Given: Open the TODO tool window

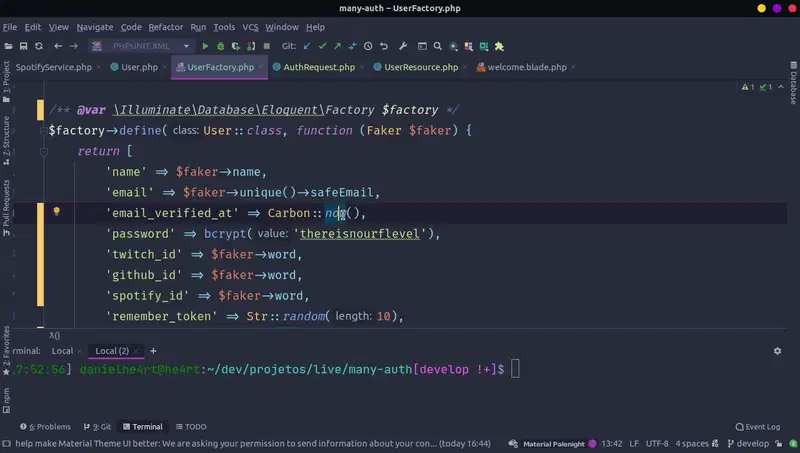Looking at the screenshot, I should pyautogui.click(x=191, y=426).
